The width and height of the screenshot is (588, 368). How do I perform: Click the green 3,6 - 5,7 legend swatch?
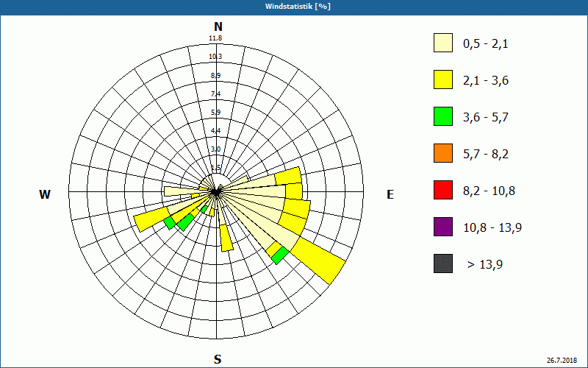[443, 116]
